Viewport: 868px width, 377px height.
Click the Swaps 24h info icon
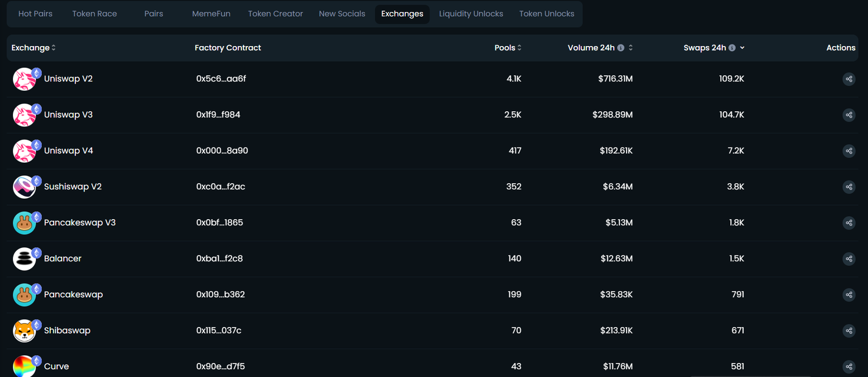pos(732,48)
